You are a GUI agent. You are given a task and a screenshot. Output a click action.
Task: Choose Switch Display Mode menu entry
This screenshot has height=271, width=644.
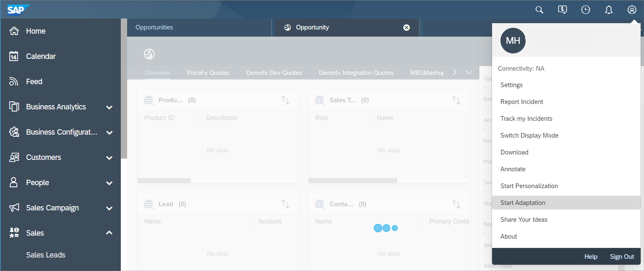[x=529, y=135]
